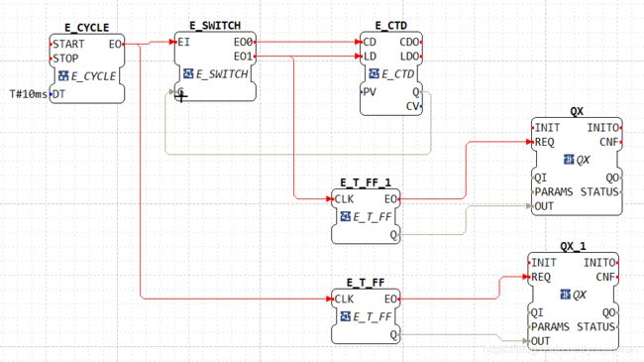Click the Q output of E_CTD

point(416,92)
